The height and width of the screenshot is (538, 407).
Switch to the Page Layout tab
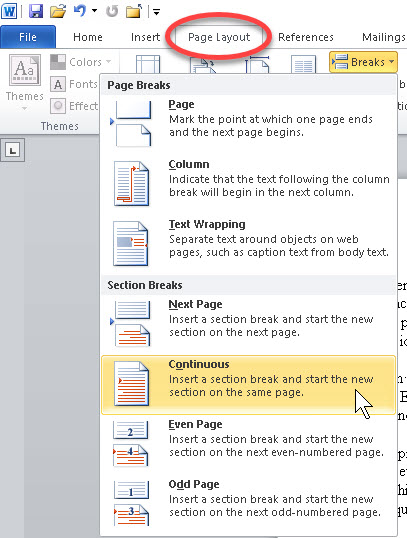[x=219, y=37]
